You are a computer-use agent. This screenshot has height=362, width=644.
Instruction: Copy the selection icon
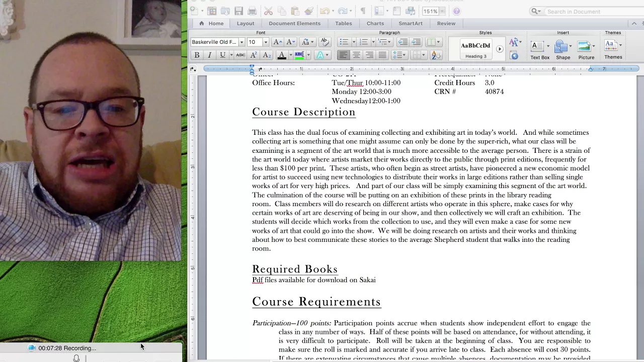pyautogui.click(x=282, y=11)
